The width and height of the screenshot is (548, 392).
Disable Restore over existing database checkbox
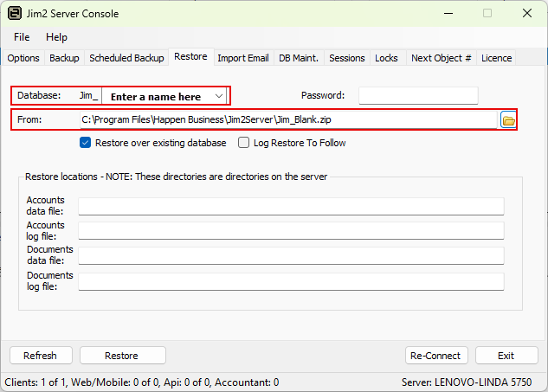click(86, 143)
